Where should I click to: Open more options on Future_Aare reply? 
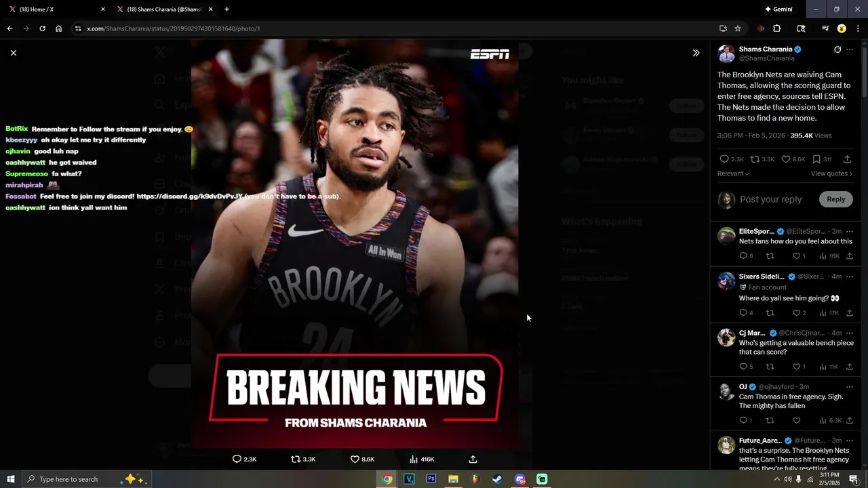click(x=850, y=441)
